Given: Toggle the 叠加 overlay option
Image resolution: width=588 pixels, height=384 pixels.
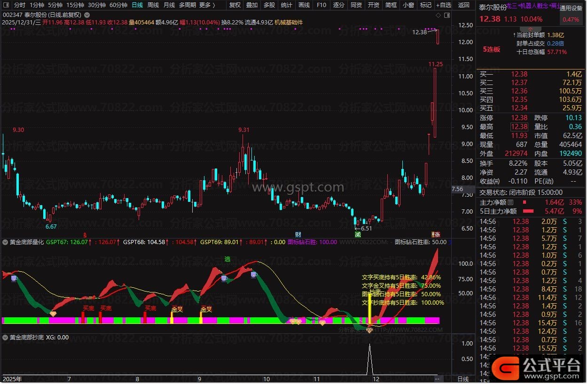Looking at the screenshot, I should (252, 5).
